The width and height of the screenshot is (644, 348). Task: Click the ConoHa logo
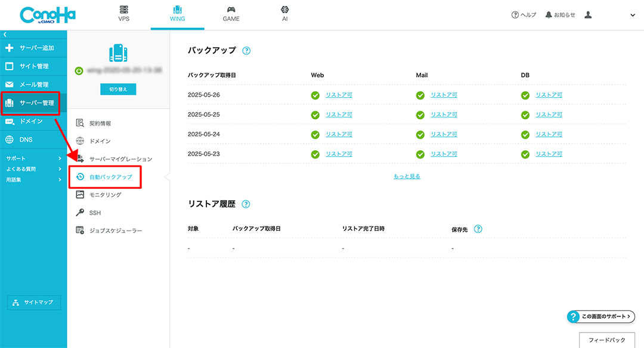pyautogui.click(x=48, y=15)
